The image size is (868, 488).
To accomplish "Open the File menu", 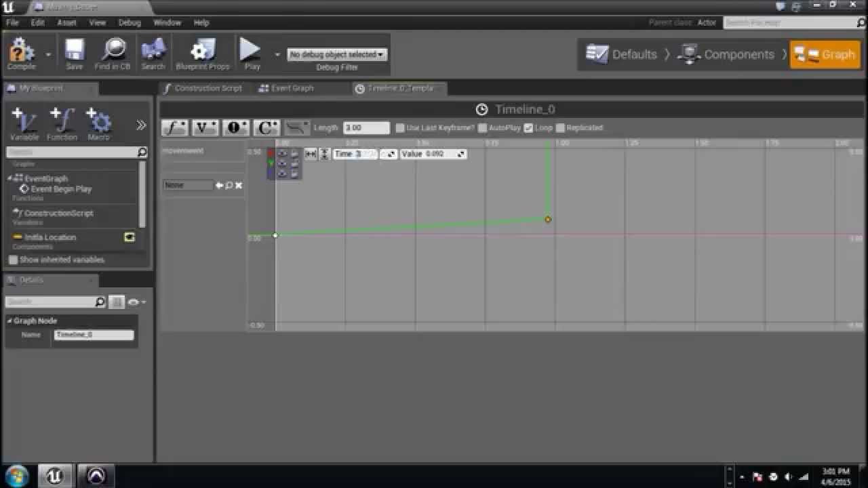I will 12,22.
